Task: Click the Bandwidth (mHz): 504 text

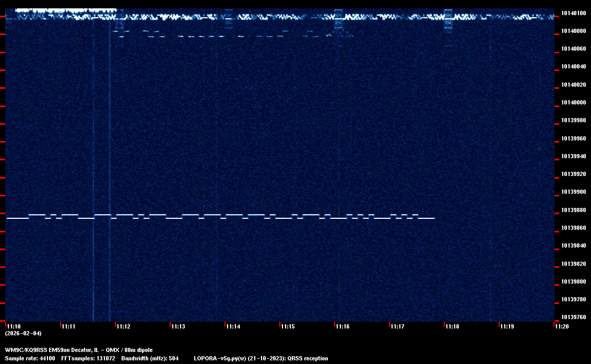Action: click(150, 358)
